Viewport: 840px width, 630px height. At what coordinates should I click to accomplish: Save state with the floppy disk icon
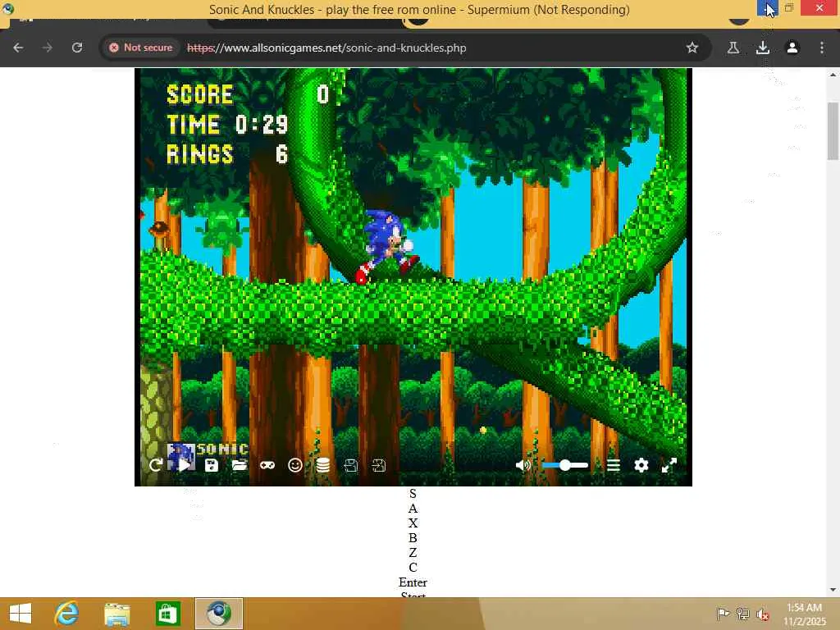(212, 466)
